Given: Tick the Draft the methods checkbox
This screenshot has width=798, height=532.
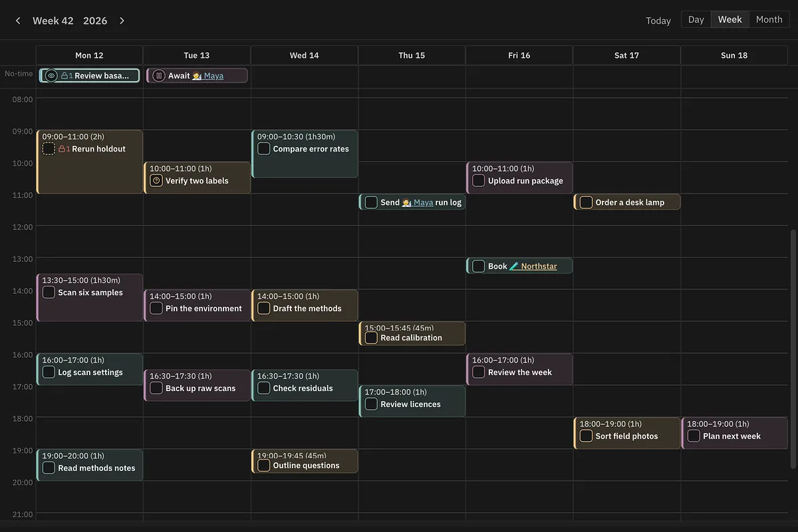Looking at the screenshot, I should pos(264,309).
